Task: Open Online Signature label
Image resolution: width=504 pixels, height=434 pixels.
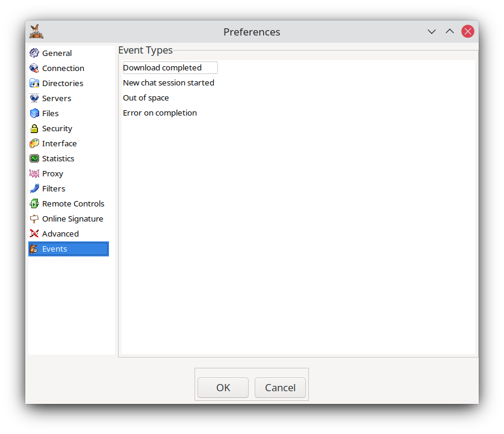Action: point(73,219)
